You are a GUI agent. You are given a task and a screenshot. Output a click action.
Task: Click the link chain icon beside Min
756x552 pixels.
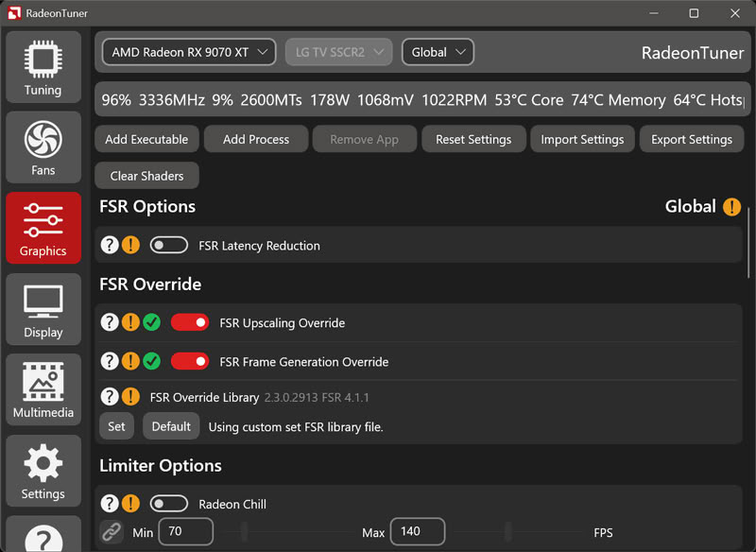click(112, 532)
